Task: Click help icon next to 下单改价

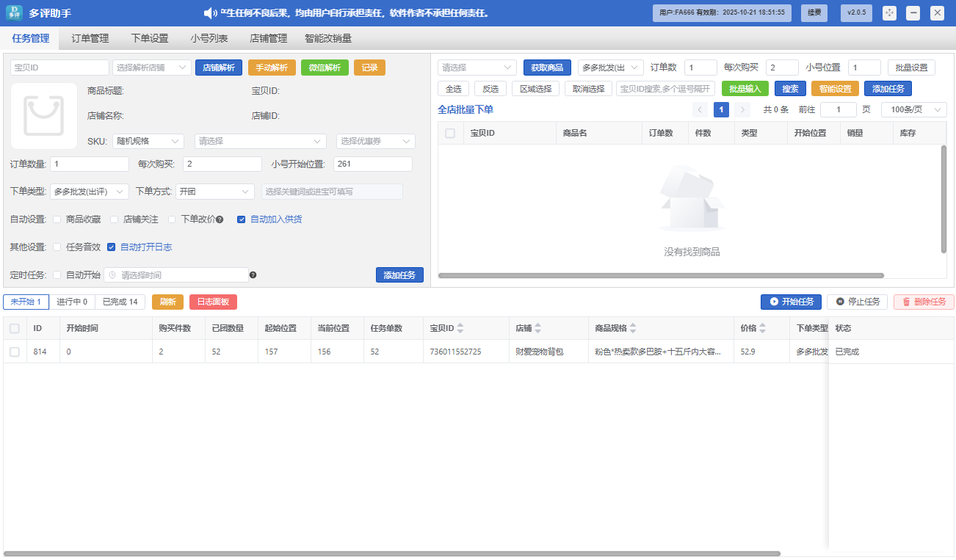Action: [x=220, y=219]
